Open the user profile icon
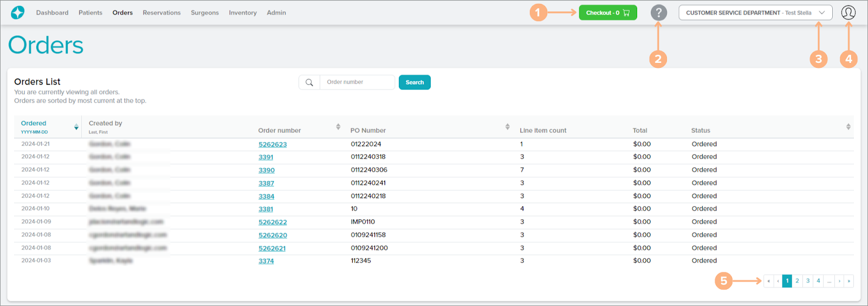The image size is (868, 306). (x=848, y=12)
